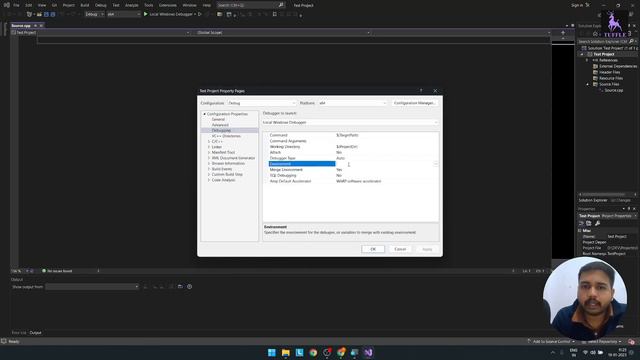Click the Properties wrench icon in Properties panel

pos(597,223)
